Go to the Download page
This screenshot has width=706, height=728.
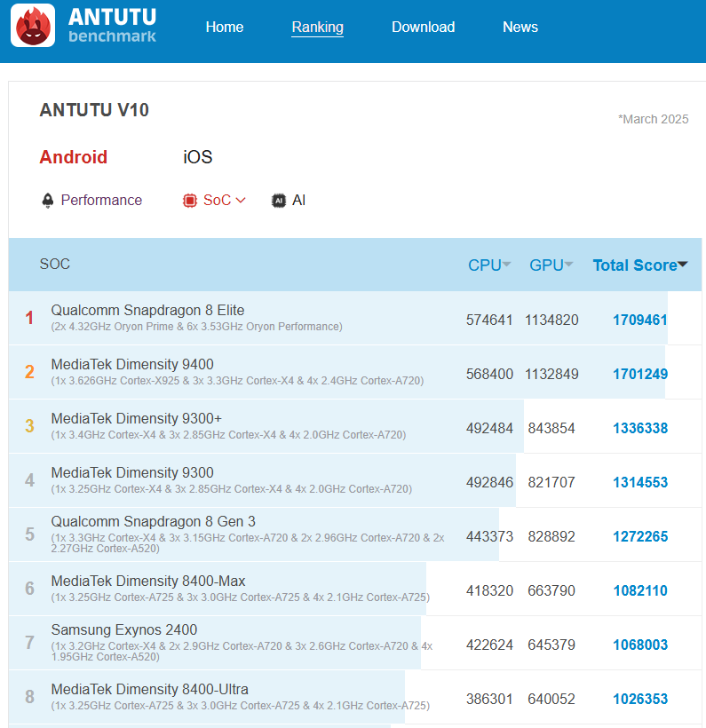point(423,27)
